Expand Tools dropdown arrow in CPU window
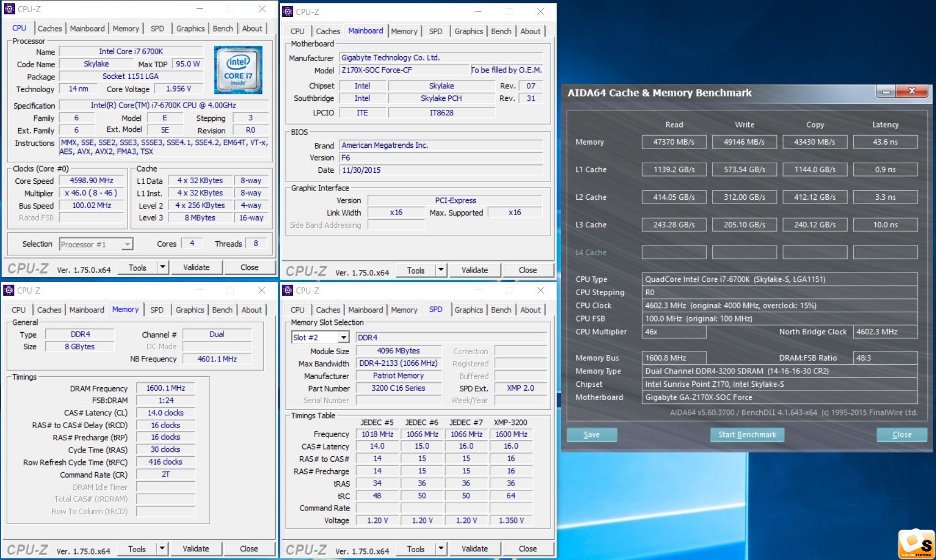The image size is (936, 560). click(x=162, y=267)
